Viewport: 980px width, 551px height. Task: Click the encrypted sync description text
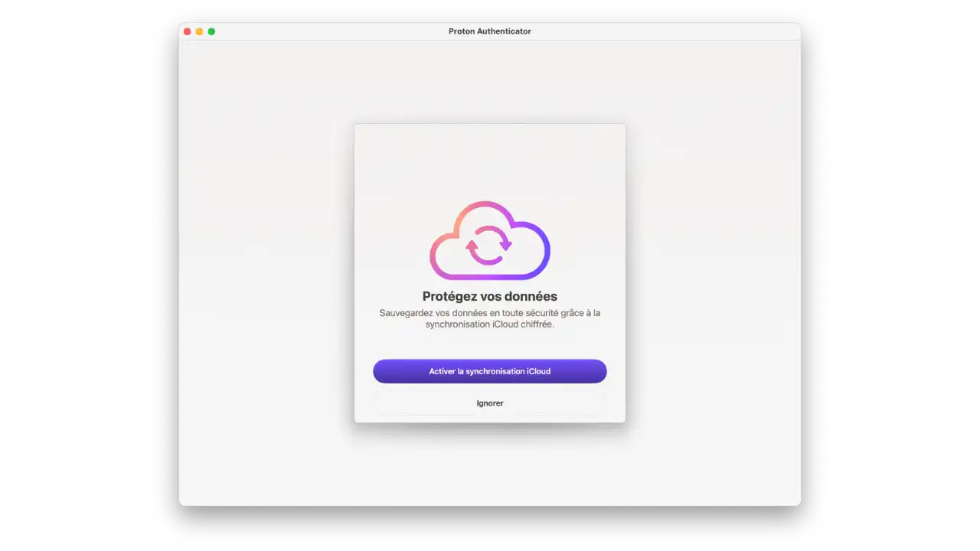(x=489, y=318)
